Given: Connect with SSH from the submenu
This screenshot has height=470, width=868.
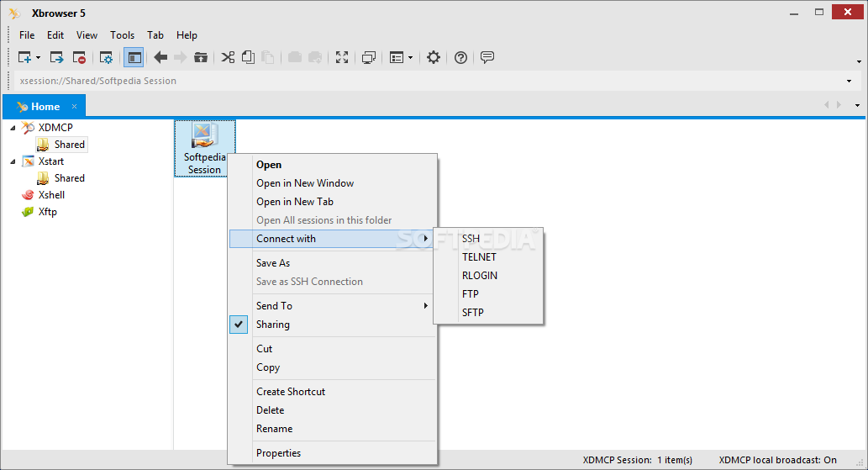Looking at the screenshot, I should pyautogui.click(x=488, y=239).
